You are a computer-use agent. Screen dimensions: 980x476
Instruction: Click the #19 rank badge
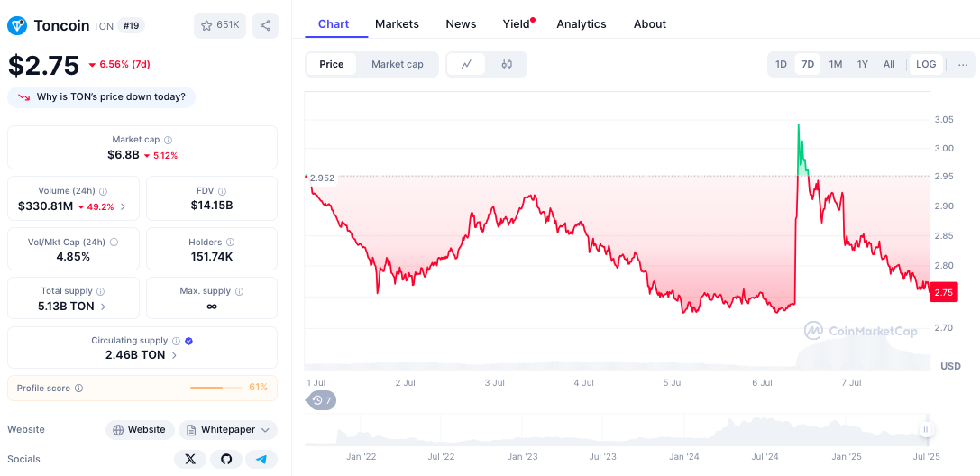click(132, 25)
